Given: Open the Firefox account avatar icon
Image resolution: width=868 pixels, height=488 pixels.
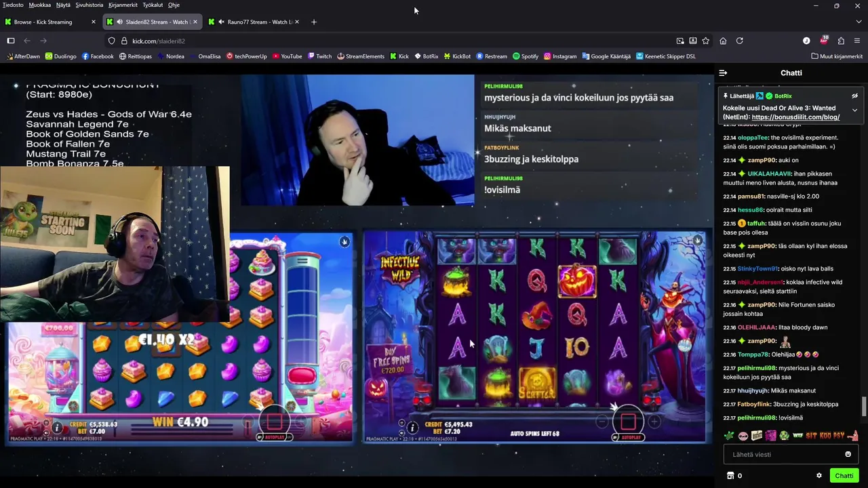Looking at the screenshot, I should (x=806, y=41).
